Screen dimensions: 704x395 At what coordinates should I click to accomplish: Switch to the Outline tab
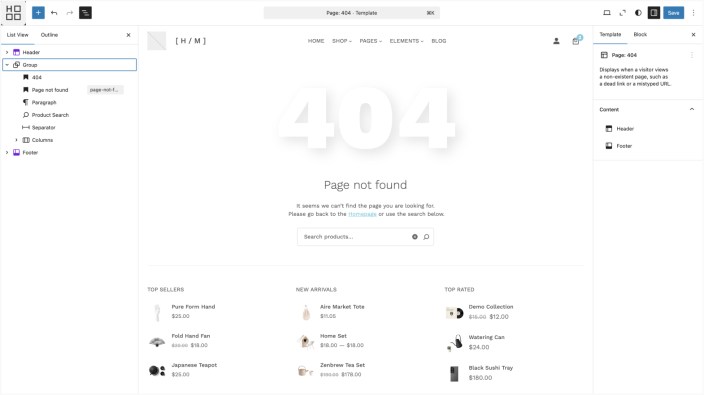tap(49, 35)
